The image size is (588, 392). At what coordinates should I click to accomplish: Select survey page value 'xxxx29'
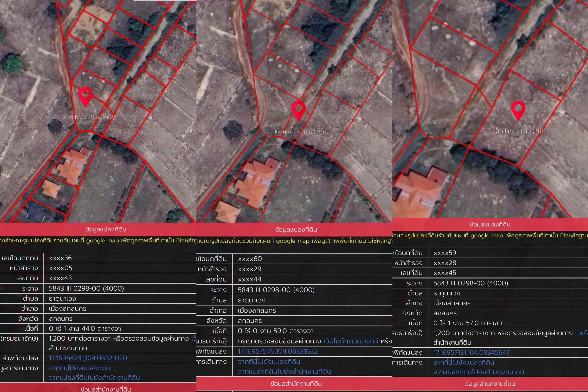[249, 269]
